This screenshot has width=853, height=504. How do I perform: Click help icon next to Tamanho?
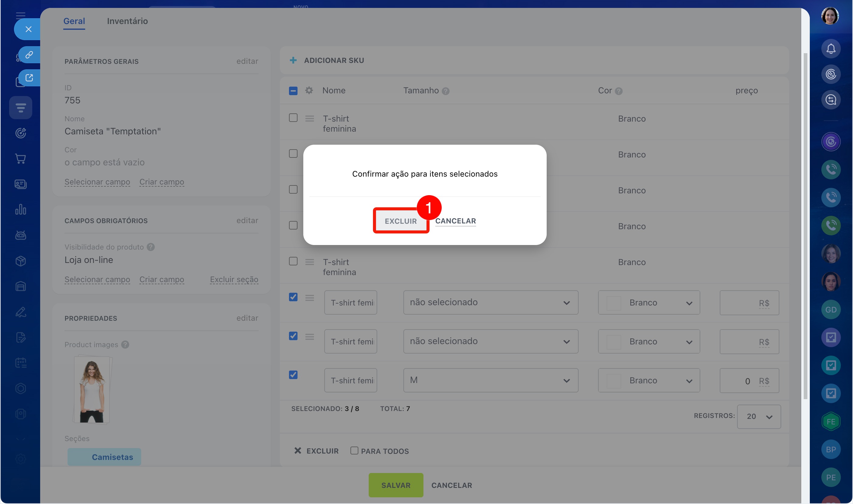[446, 91]
